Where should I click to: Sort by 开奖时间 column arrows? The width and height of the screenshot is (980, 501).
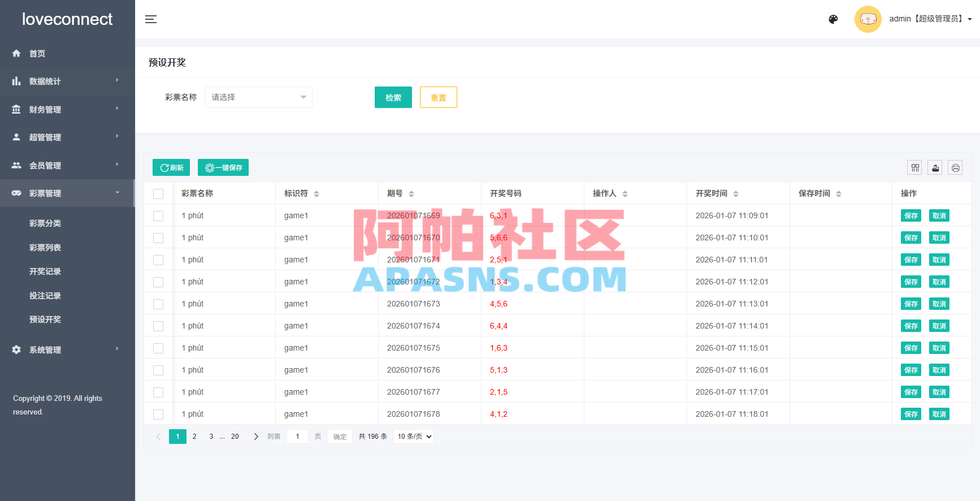click(x=736, y=194)
